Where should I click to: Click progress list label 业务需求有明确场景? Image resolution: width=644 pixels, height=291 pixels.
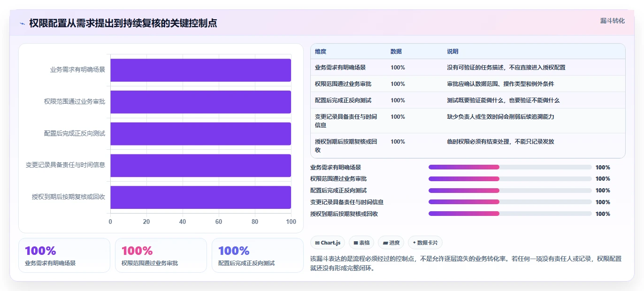(x=336, y=167)
